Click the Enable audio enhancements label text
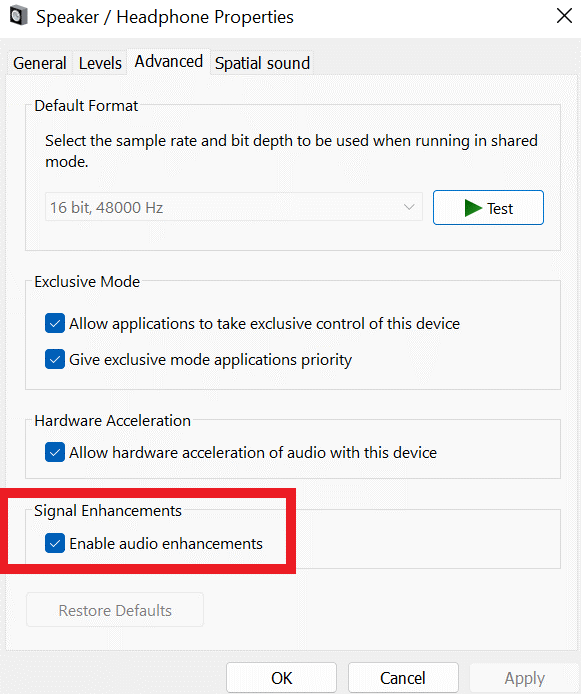The width and height of the screenshot is (581, 694). click(166, 544)
